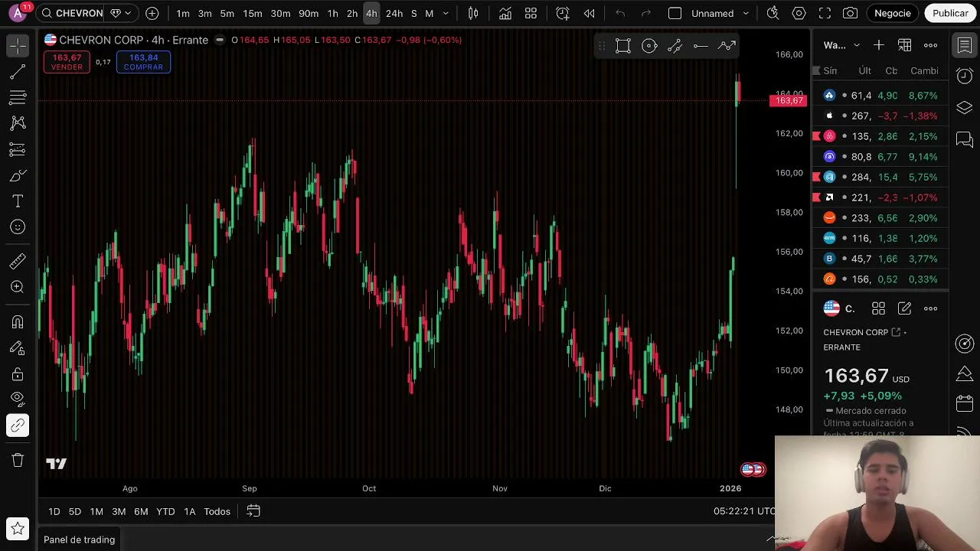Select the watchlist row showing 8,67%
Screen dimensions: 980x551
pos(880,96)
